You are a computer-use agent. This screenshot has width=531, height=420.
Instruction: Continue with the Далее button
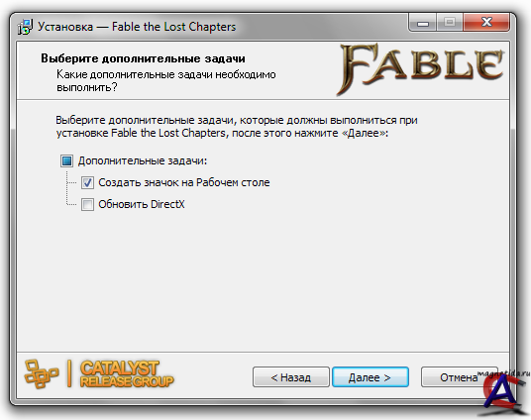coord(371,377)
